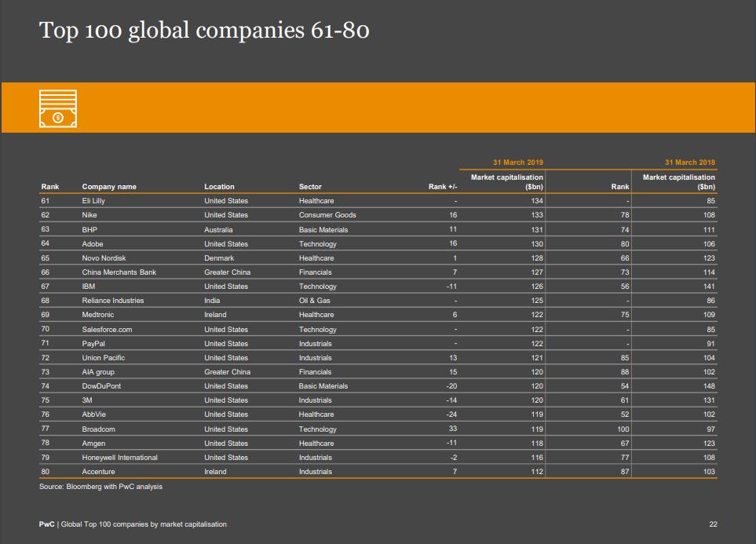
Task: Select company name 'Medtronic'
Action: 98,315
